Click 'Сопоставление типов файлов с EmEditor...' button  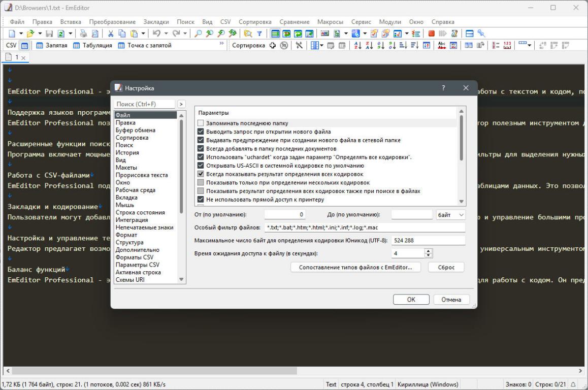pos(355,267)
